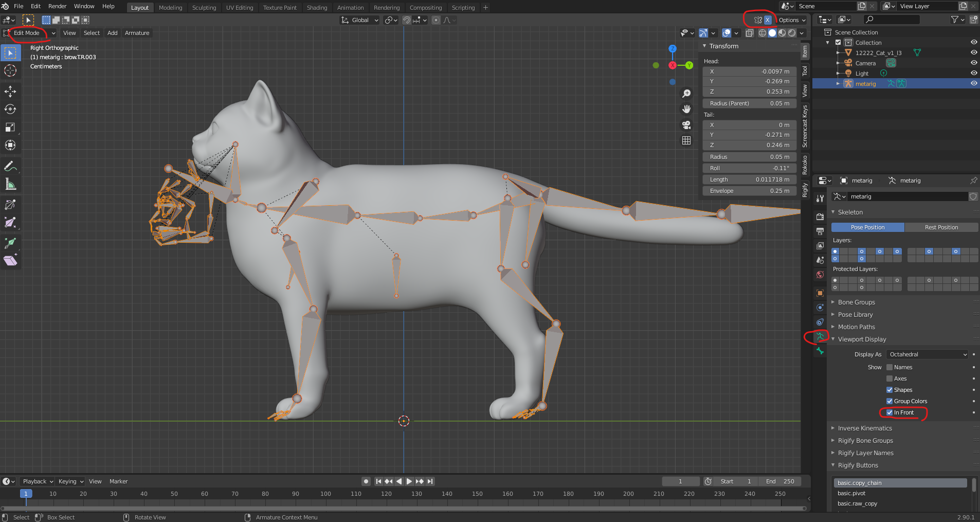
Task: Open Output properties tab icon
Action: tap(820, 231)
